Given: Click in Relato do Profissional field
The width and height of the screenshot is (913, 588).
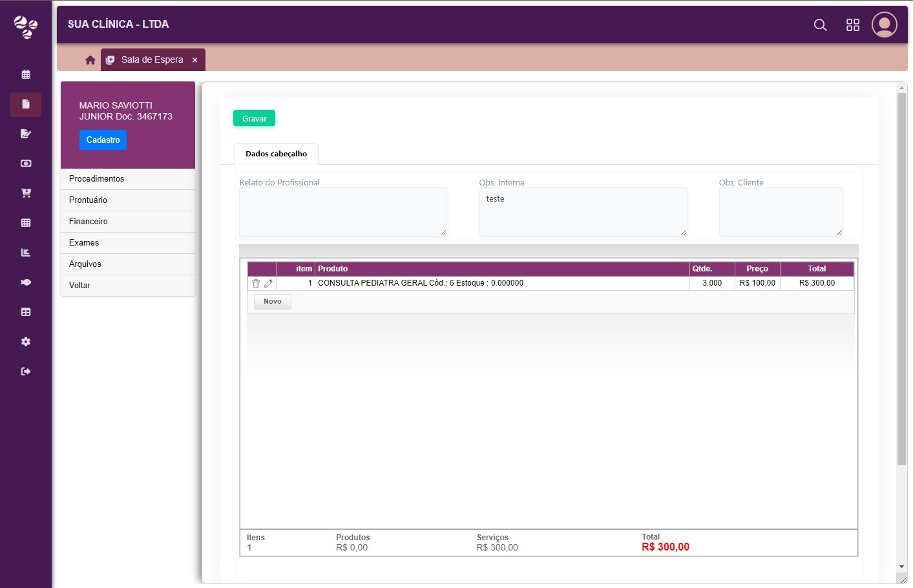Looking at the screenshot, I should (x=343, y=212).
